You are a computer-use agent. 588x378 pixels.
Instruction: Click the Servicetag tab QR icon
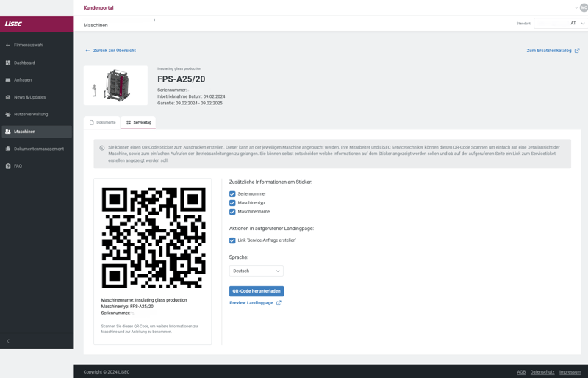129,122
